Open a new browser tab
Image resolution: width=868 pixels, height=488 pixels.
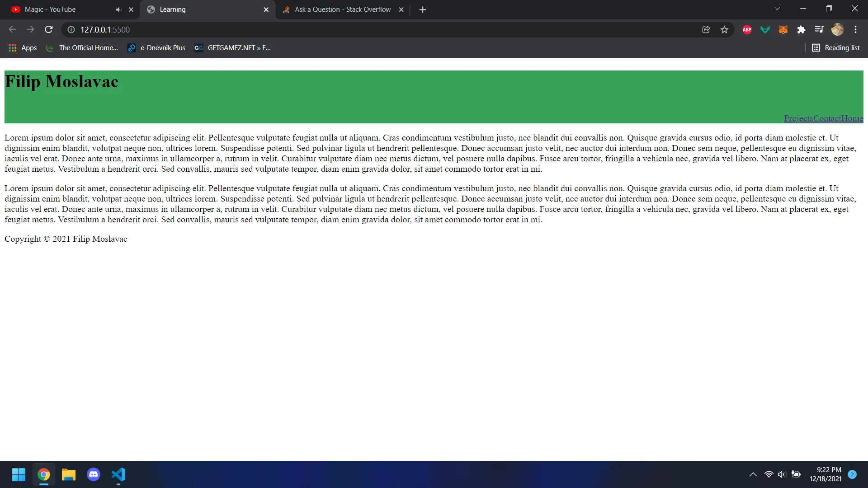click(422, 9)
